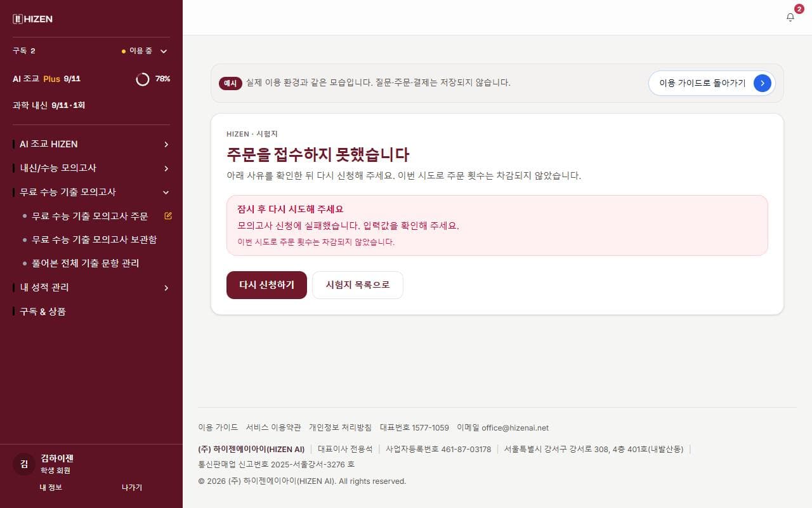812x508 pixels.
Task: Expand the AI 조교 HIZEN menu
Action: tap(91, 144)
